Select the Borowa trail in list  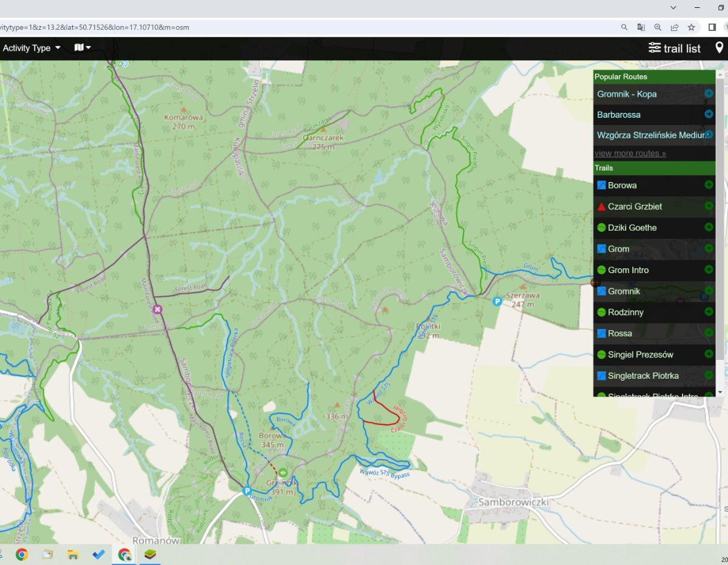(622, 185)
